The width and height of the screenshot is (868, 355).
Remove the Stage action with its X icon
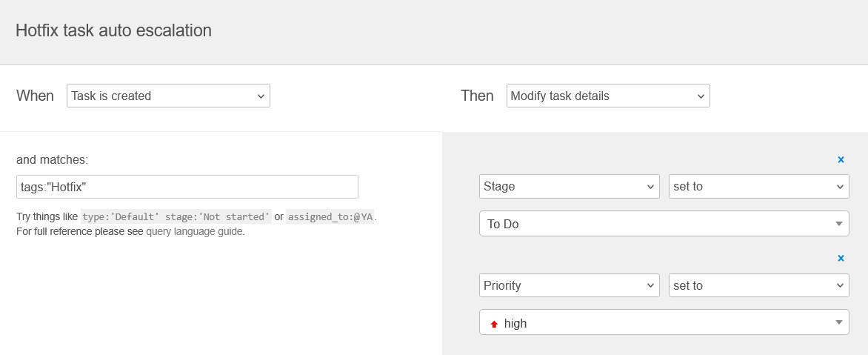point(841,159)
